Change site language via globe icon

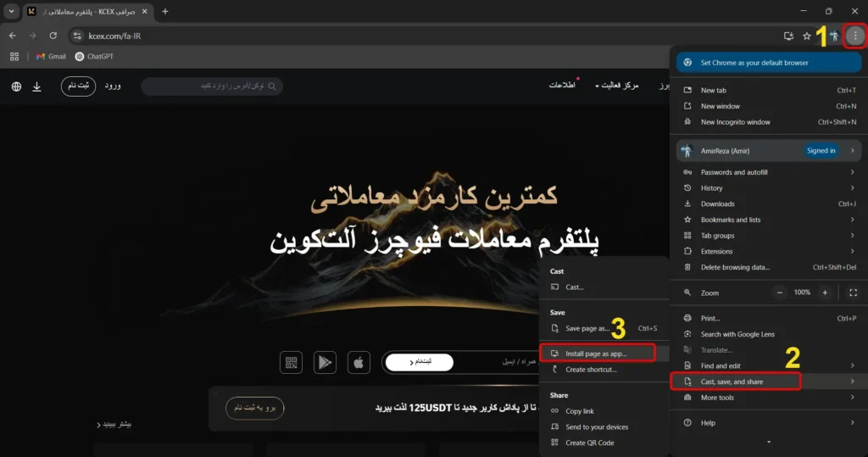pyautogui.click(x=17, y=86)
